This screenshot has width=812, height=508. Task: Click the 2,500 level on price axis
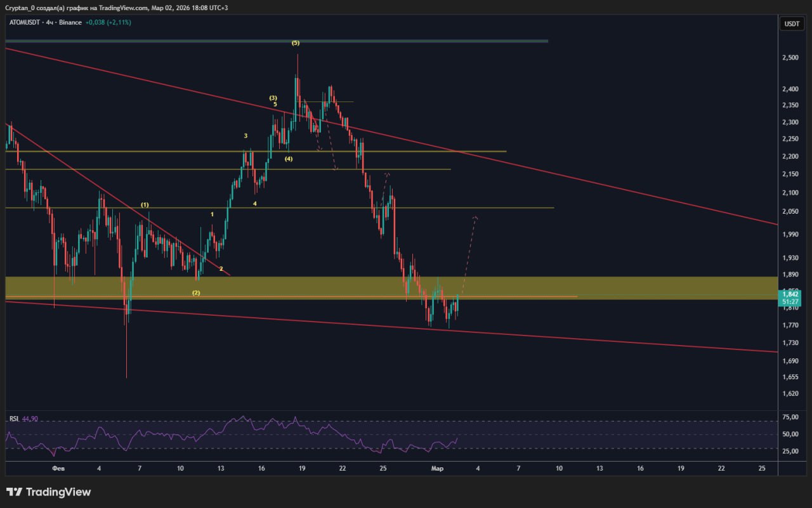(790, 58)
